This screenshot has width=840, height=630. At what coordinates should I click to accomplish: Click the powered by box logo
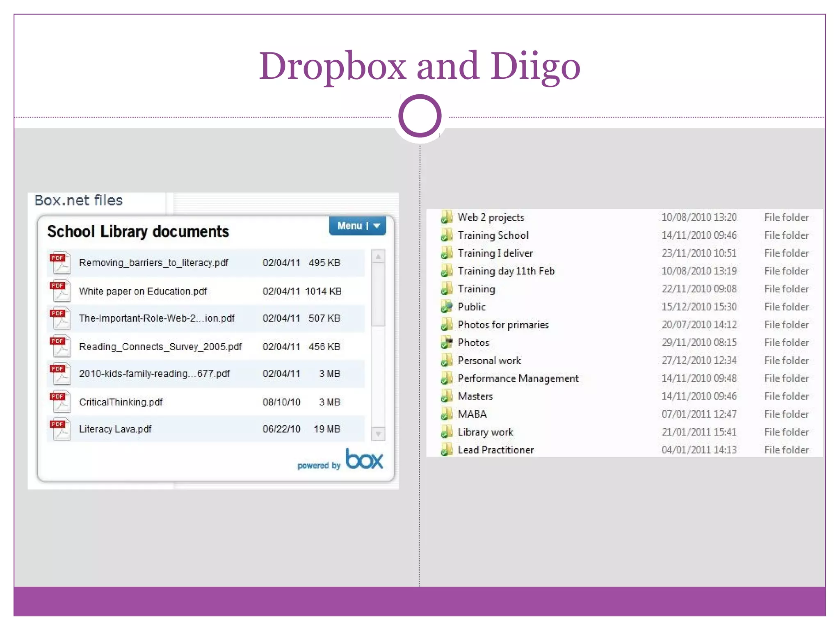(x=340, y=459)
